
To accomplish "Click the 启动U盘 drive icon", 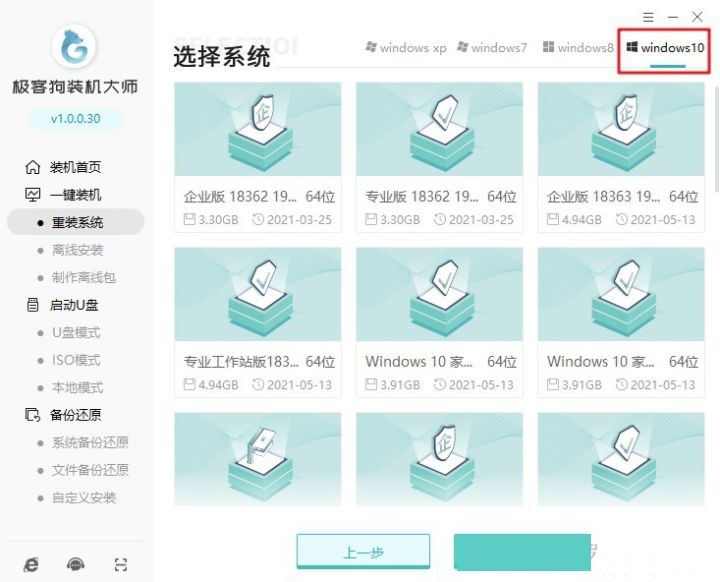I will 33,305.
